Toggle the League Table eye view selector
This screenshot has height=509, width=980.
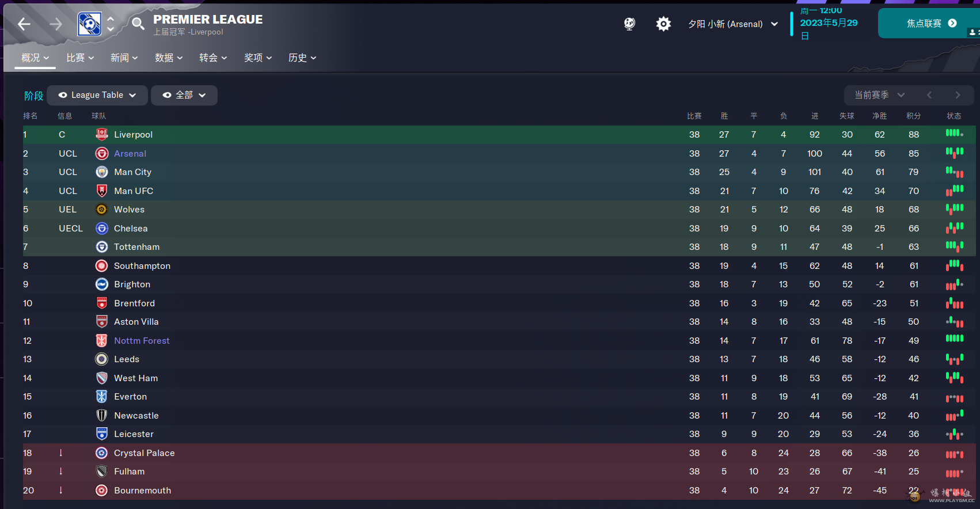[97, 95]
